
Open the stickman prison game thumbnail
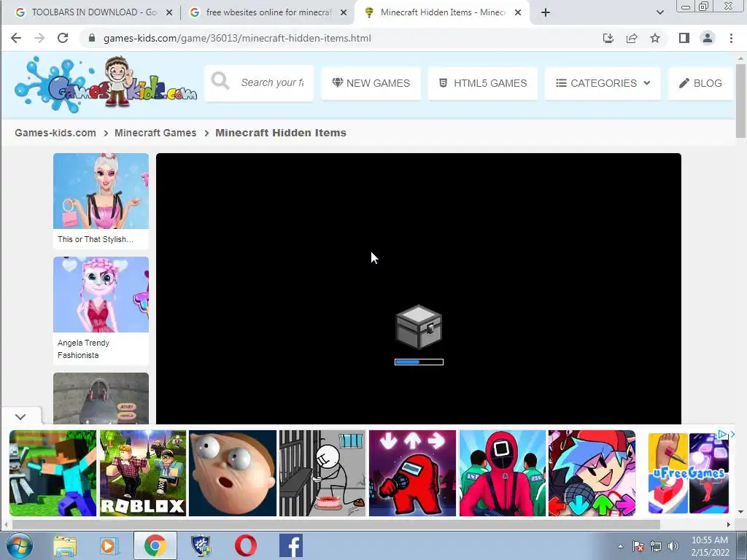click(x=322, y=472)
